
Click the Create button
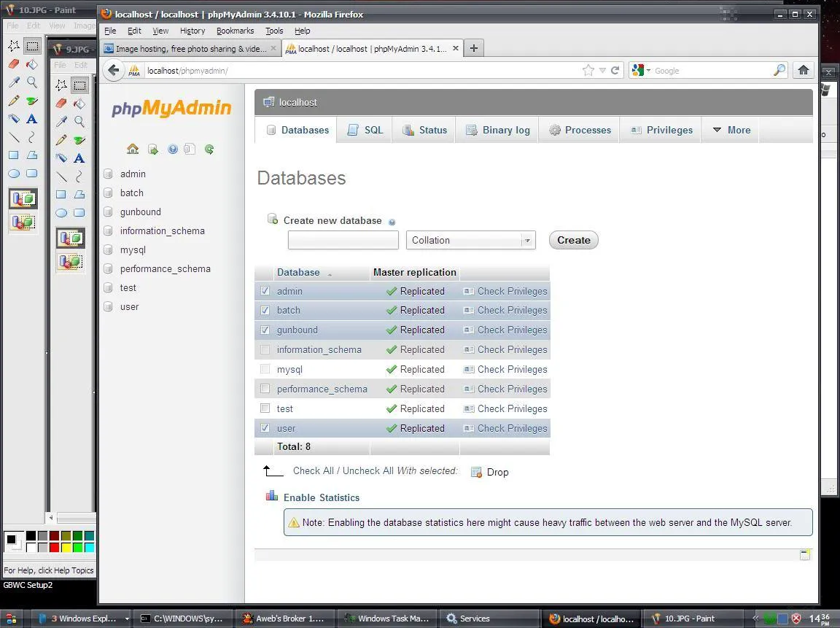(573, 240)
